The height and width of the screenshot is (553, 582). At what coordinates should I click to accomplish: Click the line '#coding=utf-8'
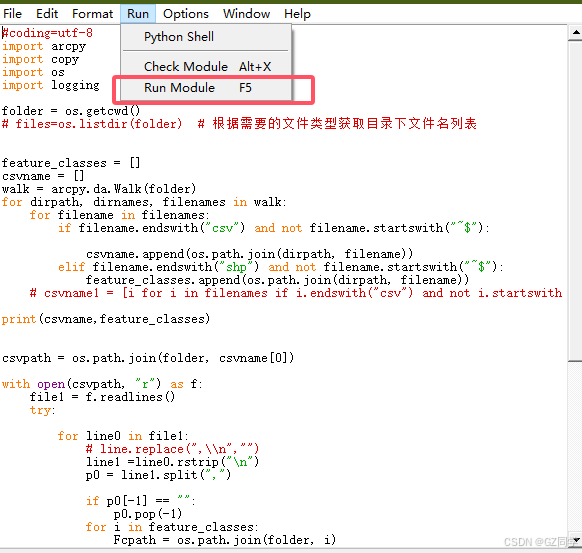tap(47, 33)
